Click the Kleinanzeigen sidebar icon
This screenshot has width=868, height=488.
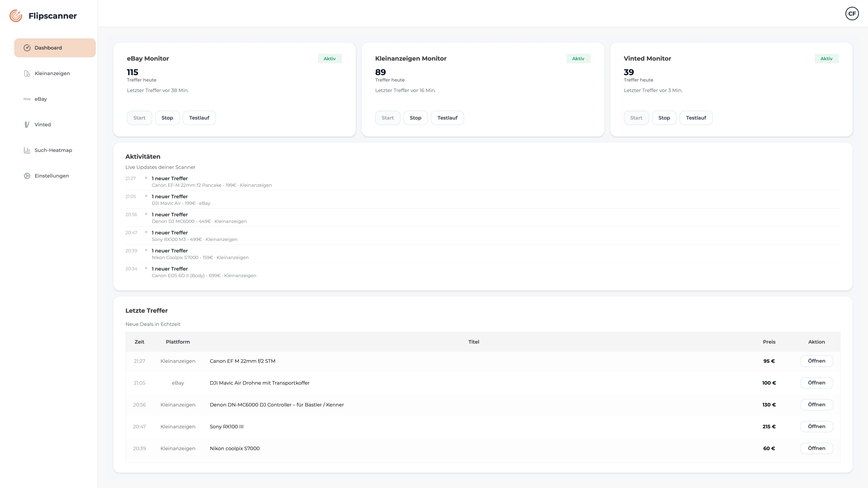click(27, 73)
